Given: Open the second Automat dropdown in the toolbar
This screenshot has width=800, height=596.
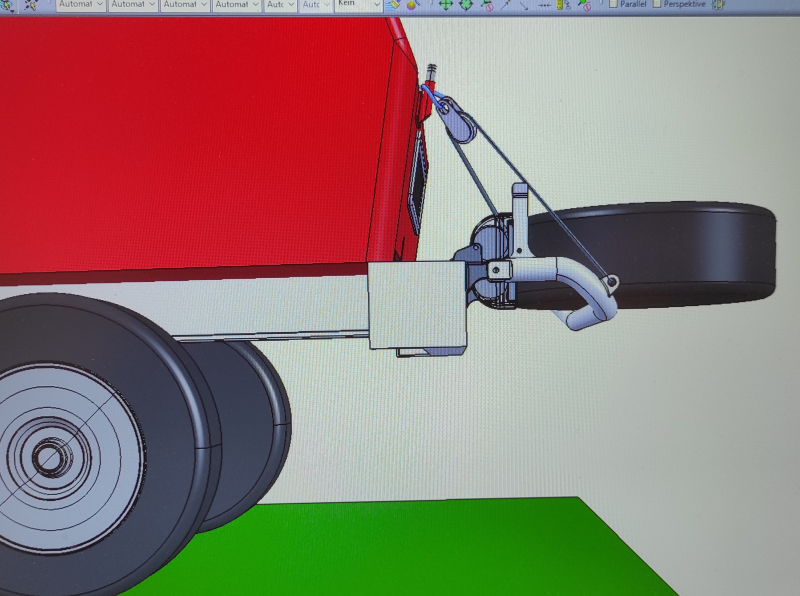Looking at the screenshot, I should [132, 5].
